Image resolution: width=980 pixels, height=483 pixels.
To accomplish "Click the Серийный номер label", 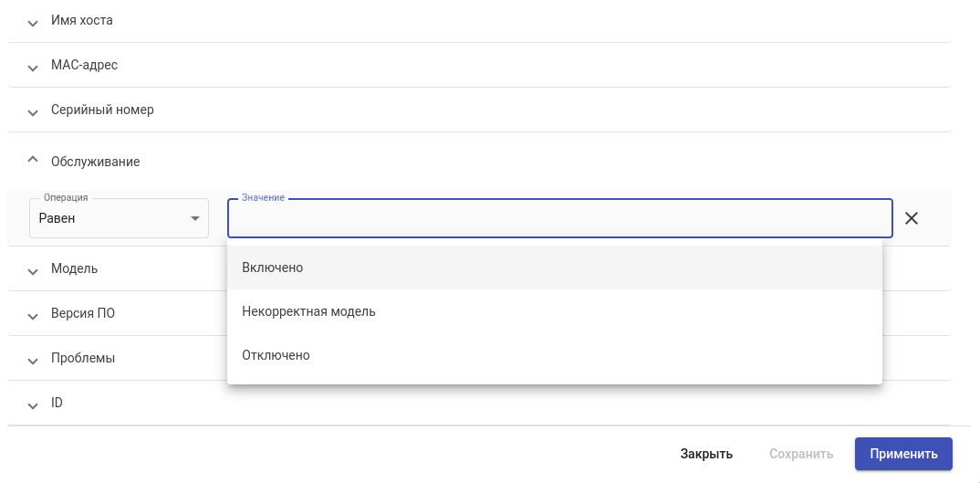I will [x=102, y=110].
